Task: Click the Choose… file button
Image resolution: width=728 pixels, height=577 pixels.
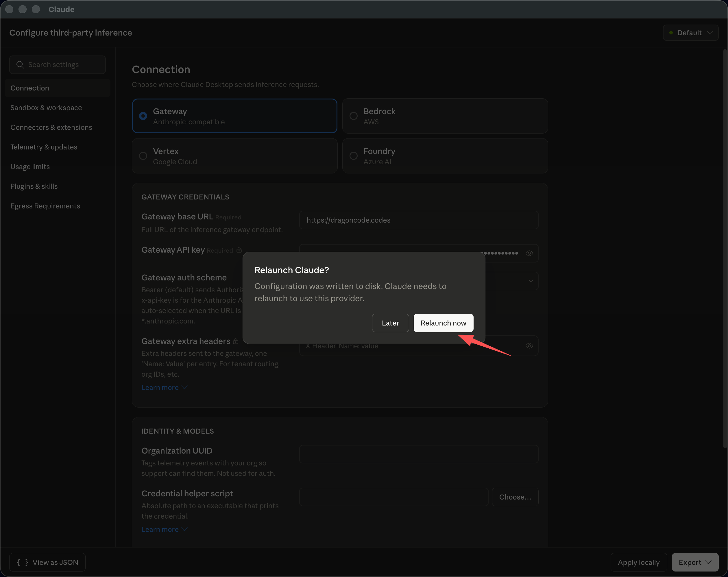Action: click(x=515, y=497)
